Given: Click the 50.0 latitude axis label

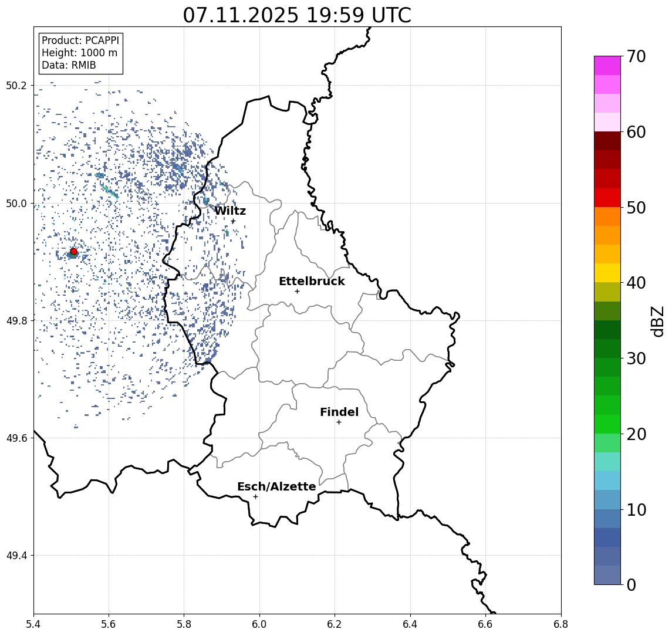Looking at the screenshot, I should click(x=16, y=203).
